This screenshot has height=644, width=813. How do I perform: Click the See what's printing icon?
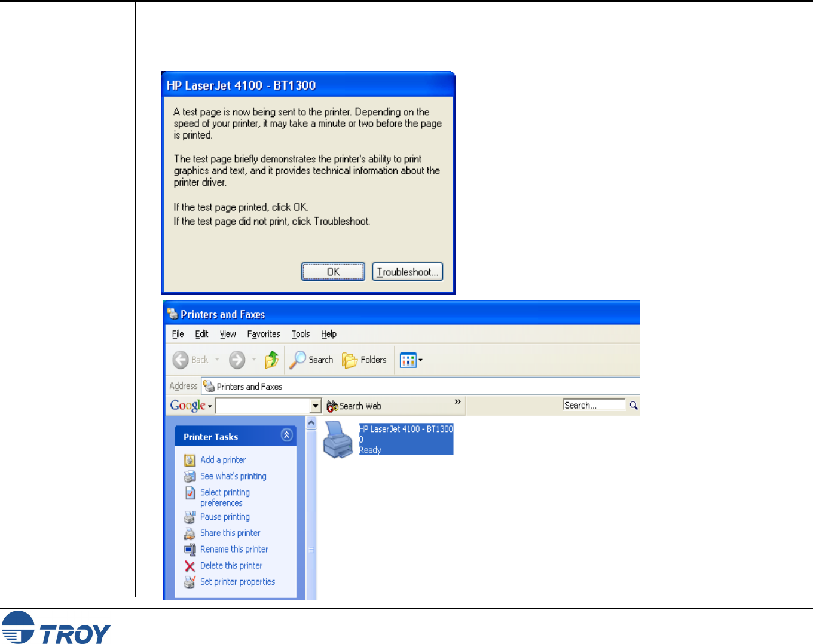[190, 476]
